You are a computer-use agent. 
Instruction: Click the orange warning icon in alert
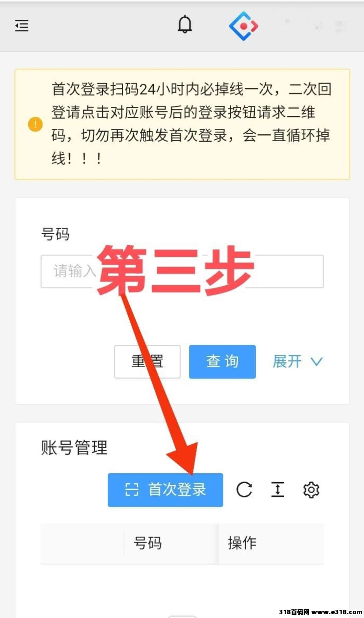pyautogui.click(x=35, y=124)
